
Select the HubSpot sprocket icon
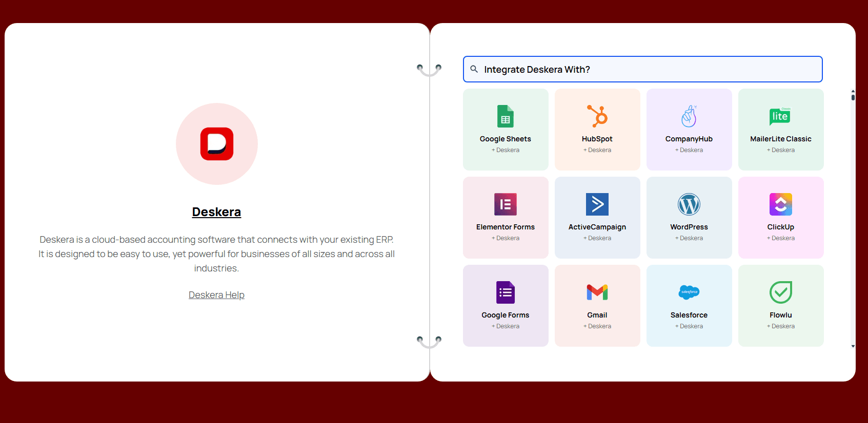[597, 116]
